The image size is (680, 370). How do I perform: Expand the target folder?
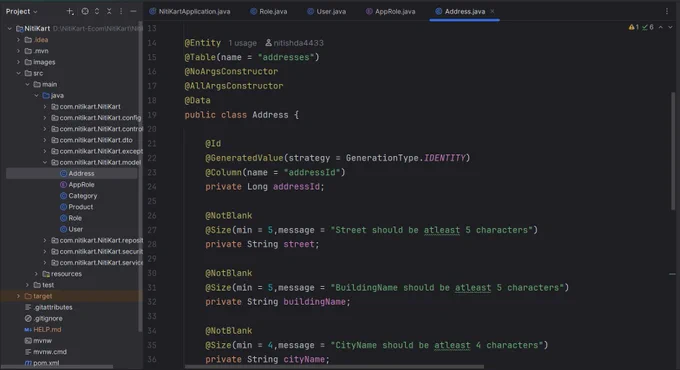tap(18, 296)
